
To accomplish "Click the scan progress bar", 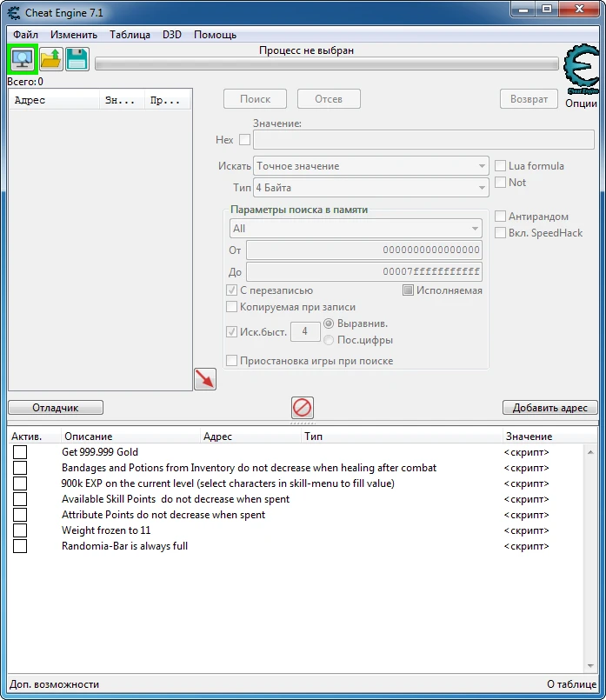I will pos(327,63).
